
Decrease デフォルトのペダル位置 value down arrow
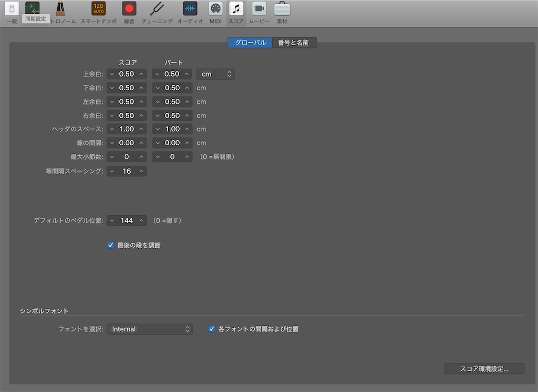(112, 221)
